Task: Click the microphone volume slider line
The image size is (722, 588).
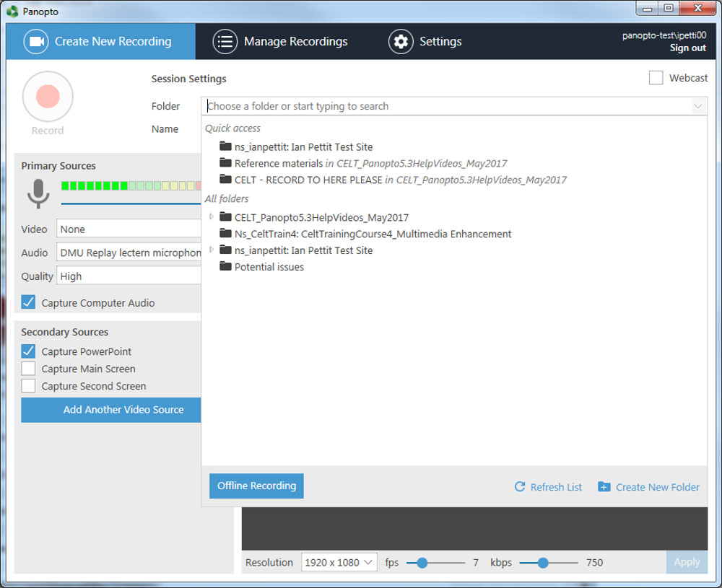Action: point(131,203)
